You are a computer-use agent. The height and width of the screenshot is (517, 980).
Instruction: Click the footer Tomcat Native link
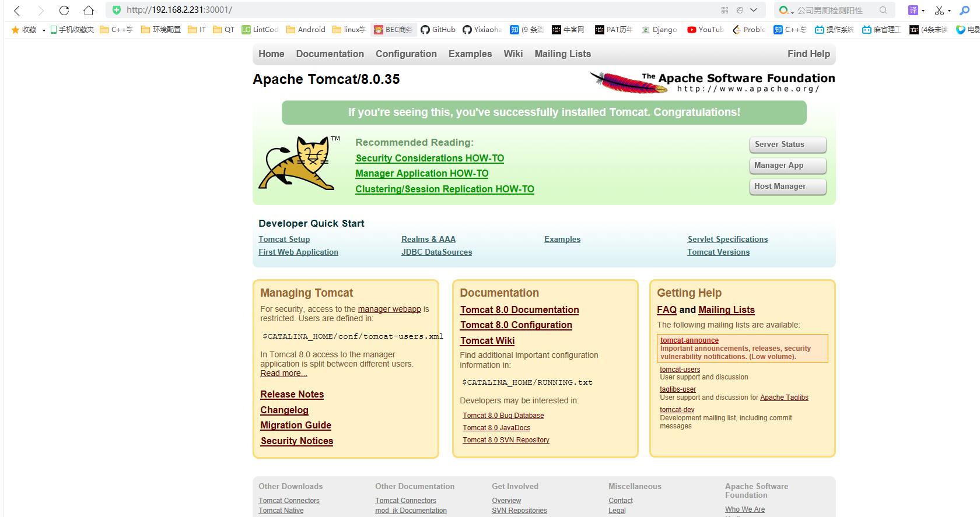pyautogui.click(x=281, y=511)
